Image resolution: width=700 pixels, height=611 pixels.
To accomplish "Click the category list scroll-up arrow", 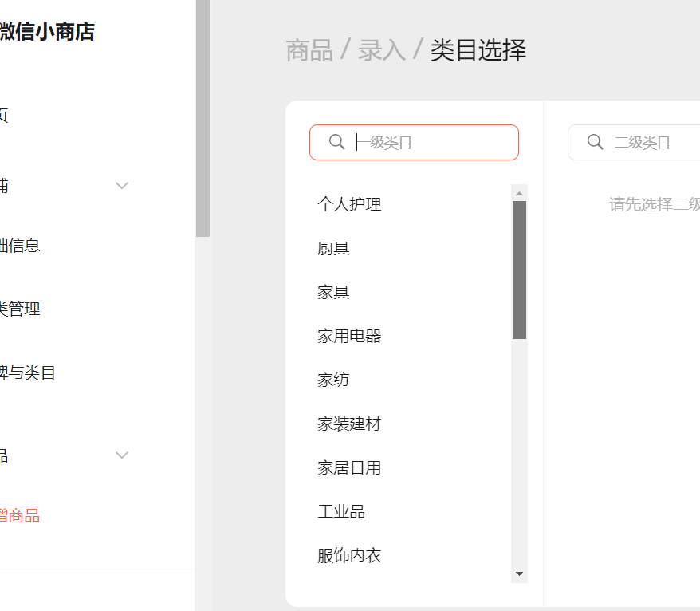I will [519, 193].
